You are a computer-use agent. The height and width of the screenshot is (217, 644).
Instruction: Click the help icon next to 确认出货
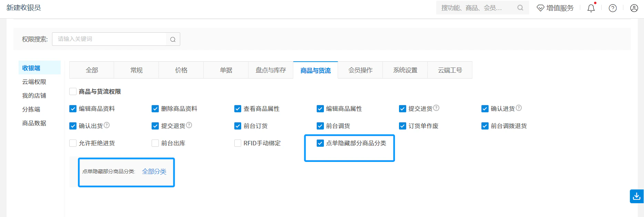coord(107,125)
